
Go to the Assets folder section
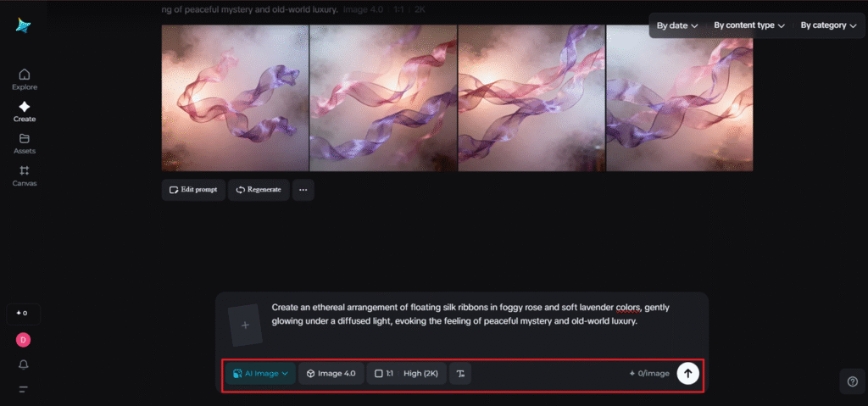coord(24,143)
